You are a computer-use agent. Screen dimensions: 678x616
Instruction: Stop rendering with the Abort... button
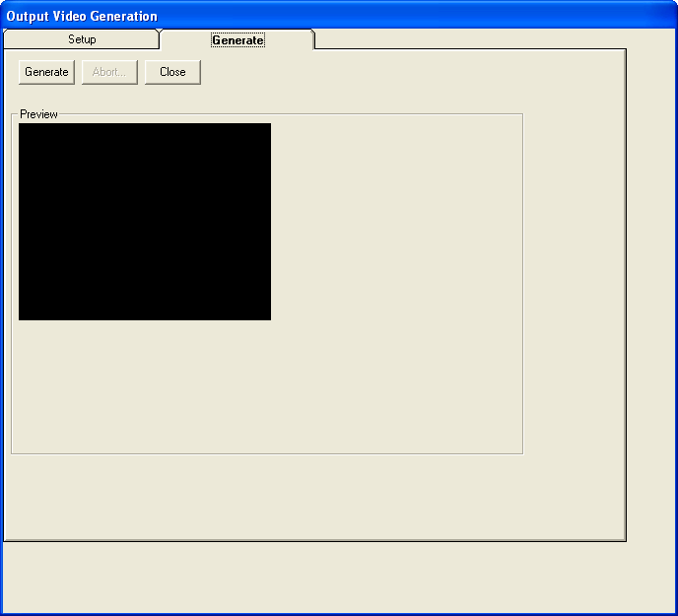(x=109, y=72)
